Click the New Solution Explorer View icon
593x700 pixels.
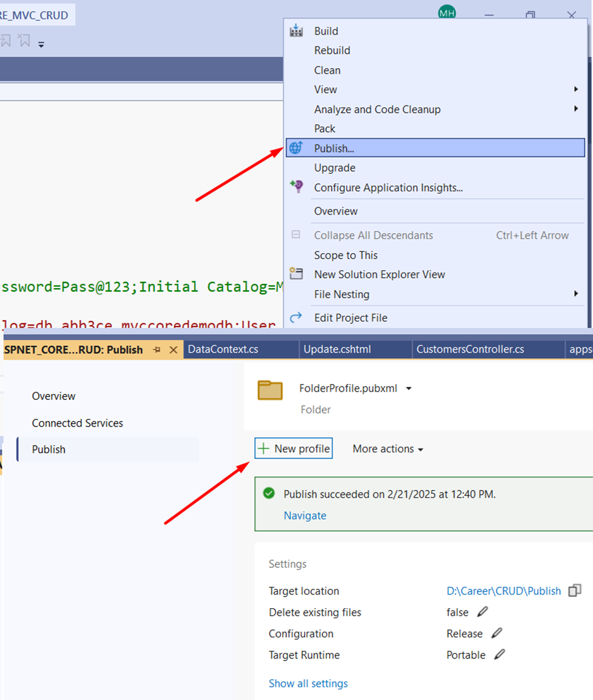pyautogui.click(x=296, y=274)
